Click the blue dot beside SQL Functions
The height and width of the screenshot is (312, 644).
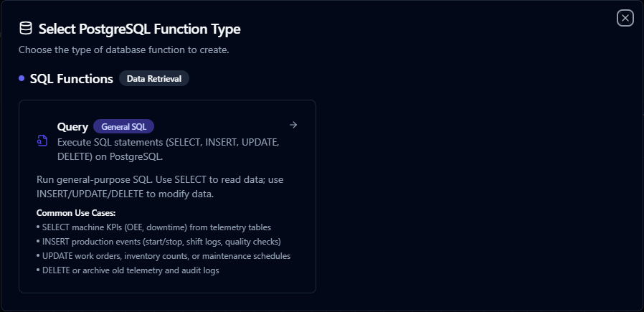tap(22, 78)
